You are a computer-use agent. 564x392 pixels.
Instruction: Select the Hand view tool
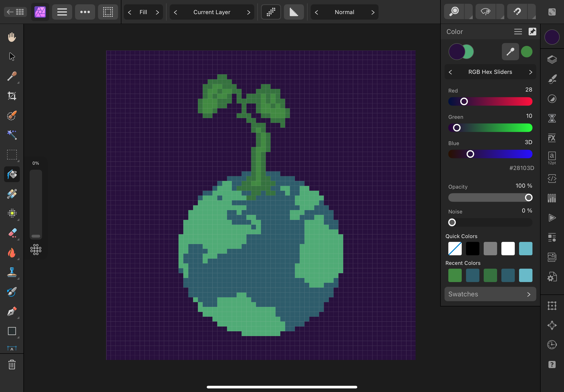pos(12,37)
